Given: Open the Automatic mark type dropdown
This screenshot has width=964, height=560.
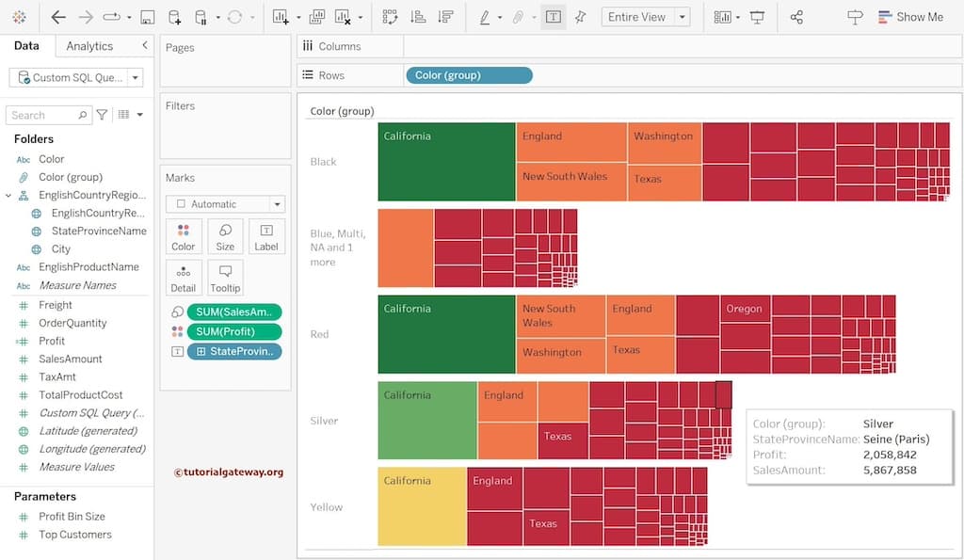Looking at the screenshot, I should 277,204.
